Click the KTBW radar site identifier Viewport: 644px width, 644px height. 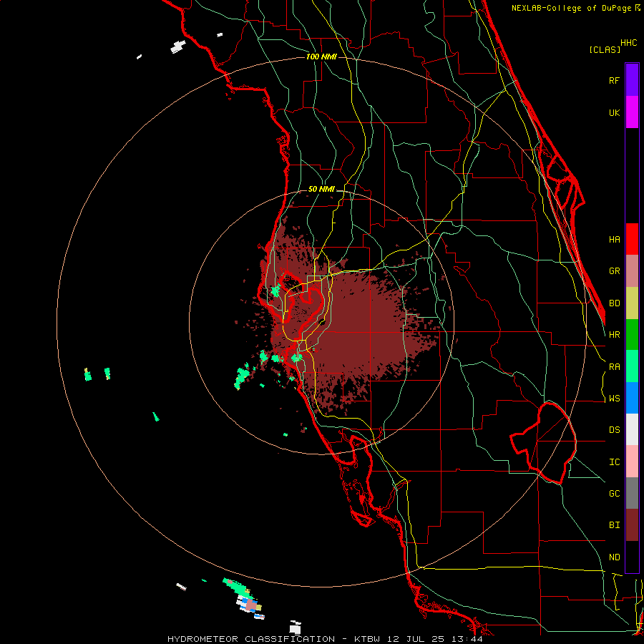(x=366, y=639)
